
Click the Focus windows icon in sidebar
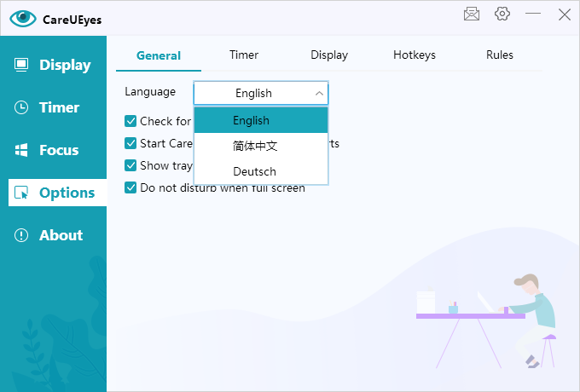tap(21, 150)
